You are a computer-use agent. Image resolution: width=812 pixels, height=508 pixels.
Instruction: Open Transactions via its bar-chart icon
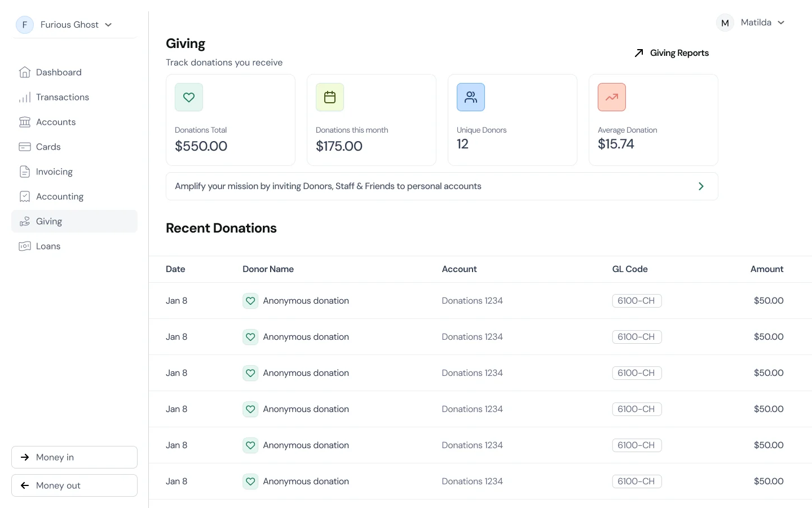pos(25,97)
